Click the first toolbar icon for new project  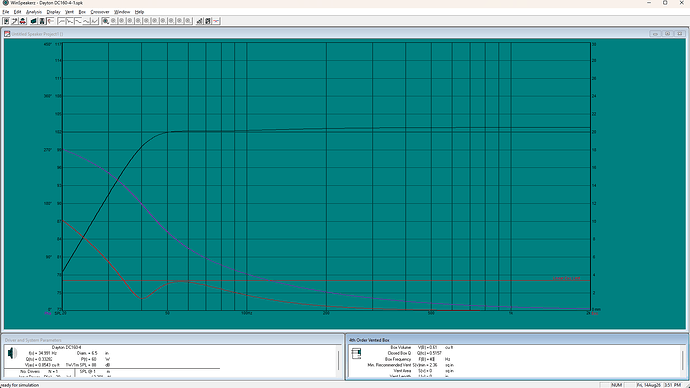(6, 21)
